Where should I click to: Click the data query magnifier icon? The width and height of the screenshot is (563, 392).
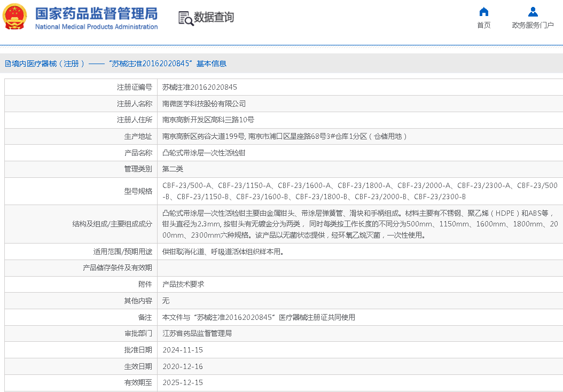coord(186,18)
